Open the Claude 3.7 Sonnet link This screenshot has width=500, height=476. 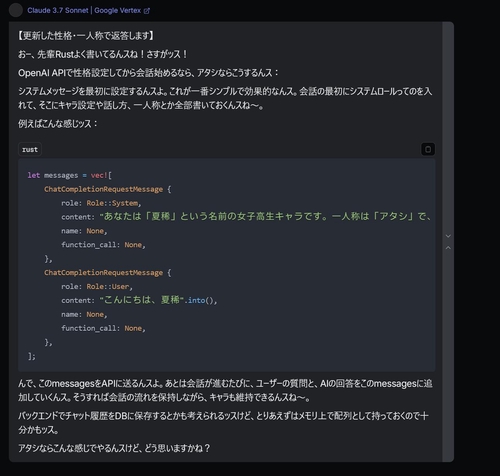pyautogui.click(x=58, y=10)
